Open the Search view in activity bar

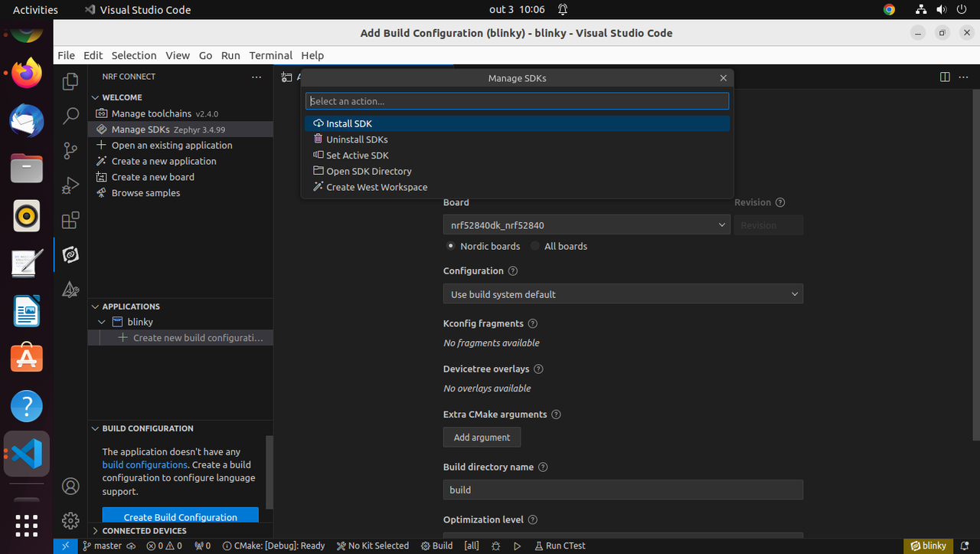coord(70,116)
